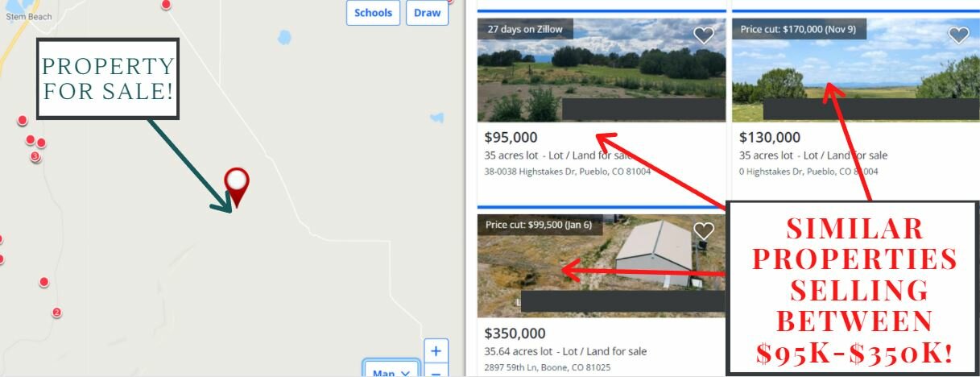980x377 pixels.
Task: Click the '27 days on Zillow' badge
Action: [525, 29]
